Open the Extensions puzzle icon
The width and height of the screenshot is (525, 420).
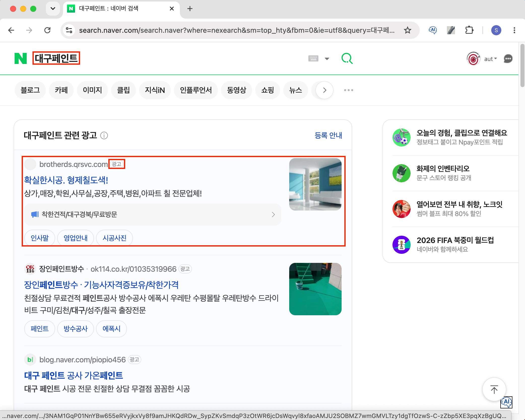pos(469,30)
